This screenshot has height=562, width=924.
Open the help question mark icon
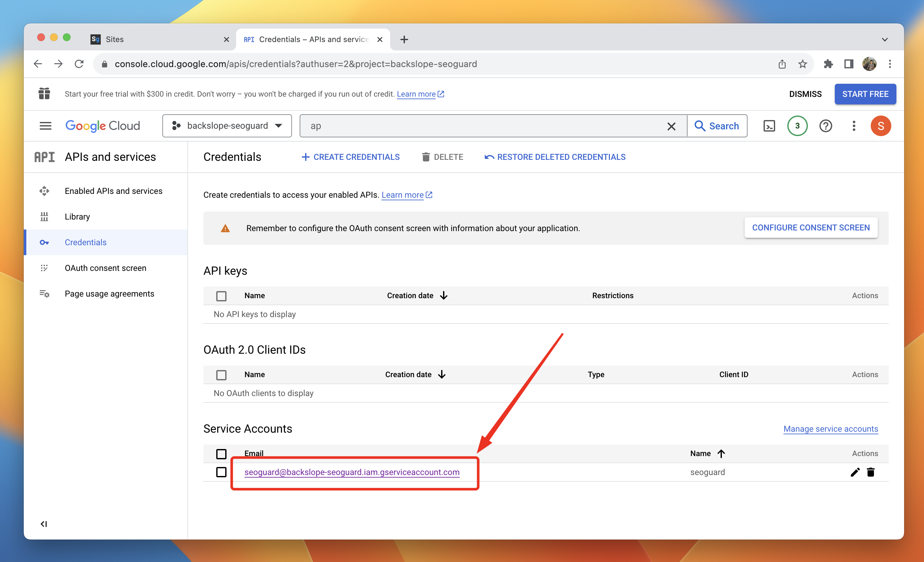pos(826,126)
